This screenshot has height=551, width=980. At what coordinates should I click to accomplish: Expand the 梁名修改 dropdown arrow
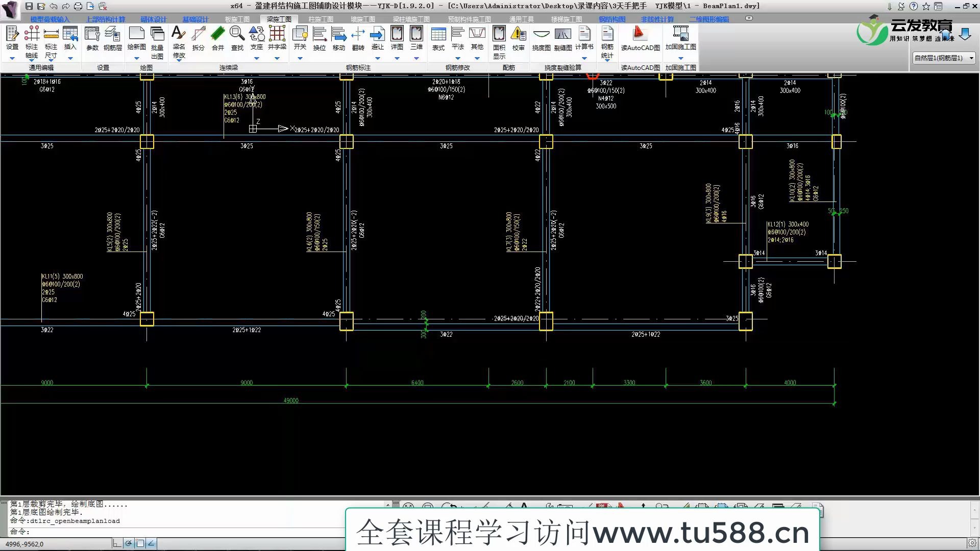click(179, 59)
